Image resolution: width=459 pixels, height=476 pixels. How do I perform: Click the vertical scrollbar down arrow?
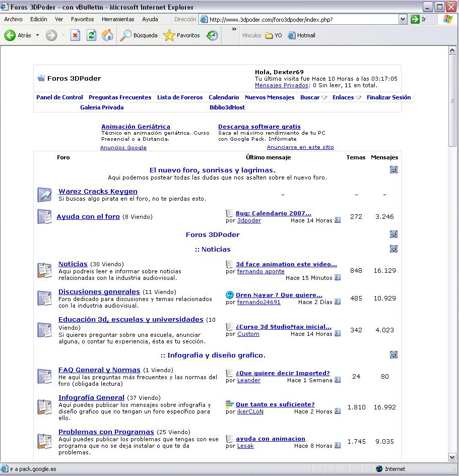452,457
